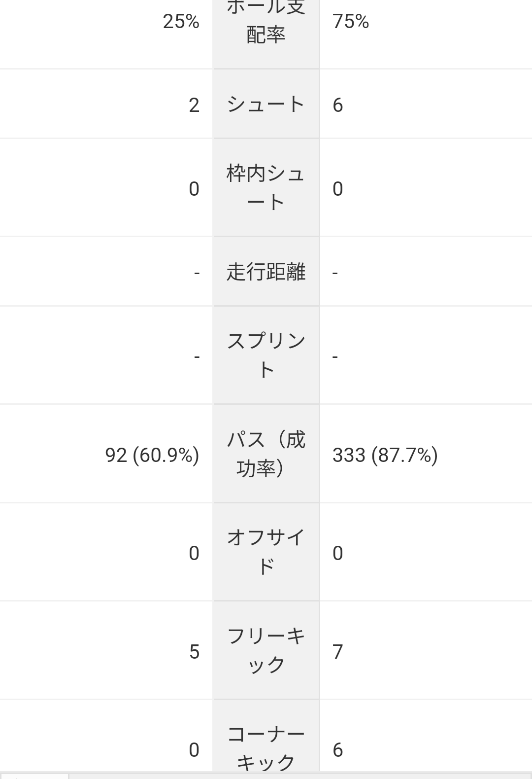The height and width of the screenshot is (779, 532).
Task: Tap the スプリント label cell
Action: [266, 355]
